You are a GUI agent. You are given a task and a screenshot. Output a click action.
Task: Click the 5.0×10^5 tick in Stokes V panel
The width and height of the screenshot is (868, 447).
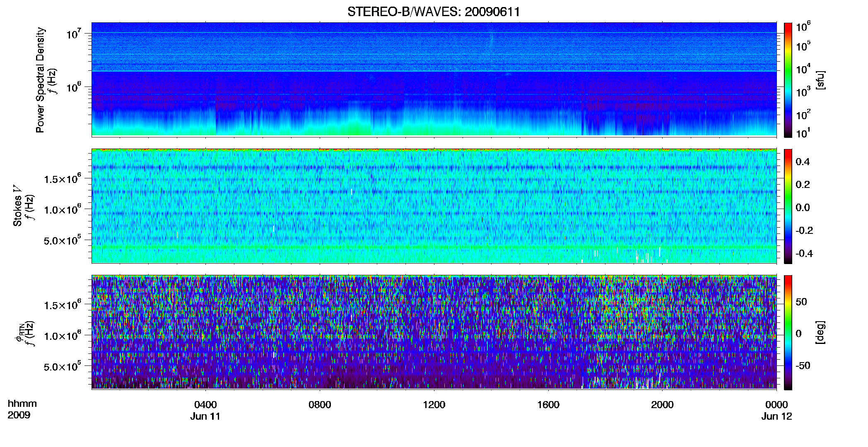tap(63, 240)
